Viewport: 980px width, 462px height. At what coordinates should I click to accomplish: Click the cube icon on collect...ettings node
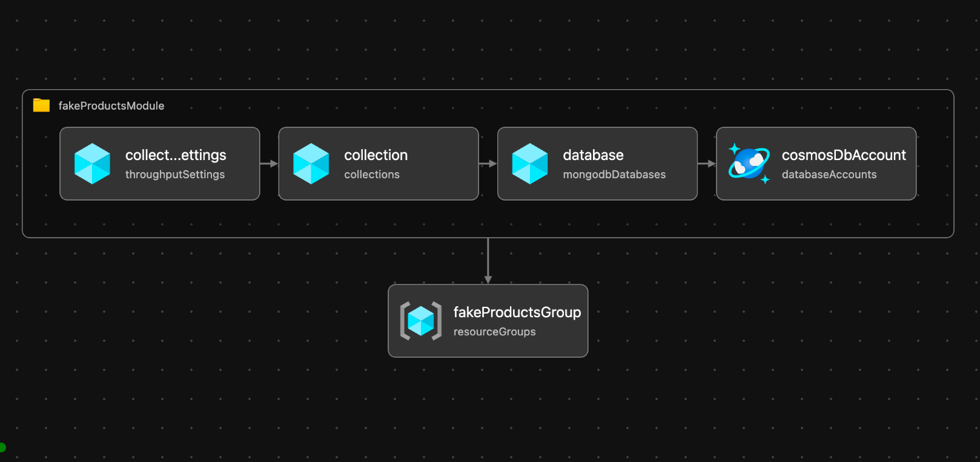92,164
